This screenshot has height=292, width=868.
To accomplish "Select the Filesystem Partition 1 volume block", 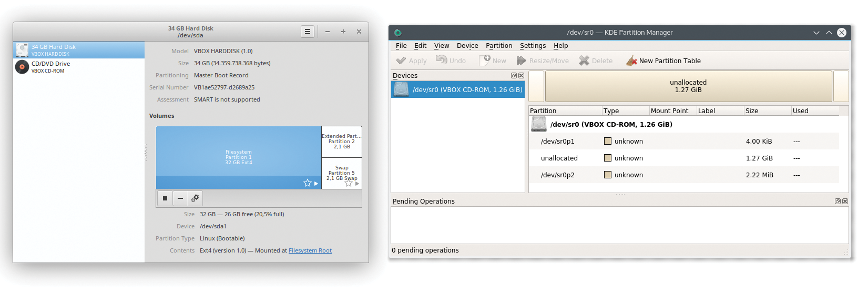I will tap(239, 157).
